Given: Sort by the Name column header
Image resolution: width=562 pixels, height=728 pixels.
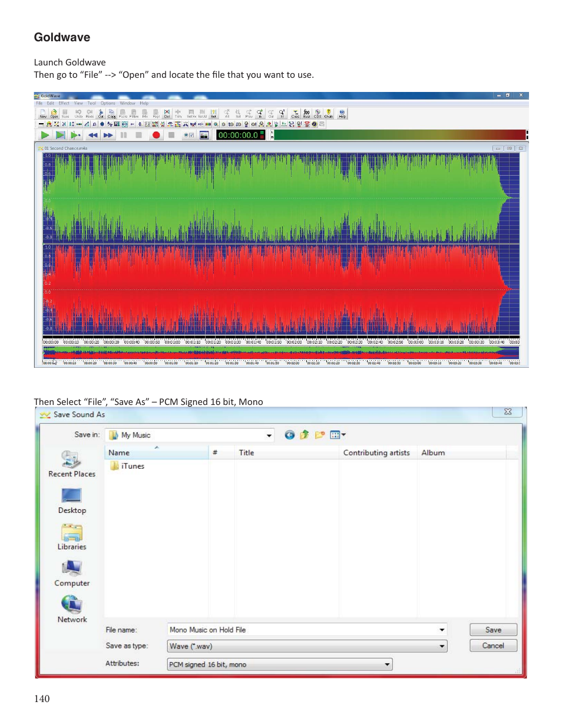Looking at the screenshot, I should click(x=157, y=453).
